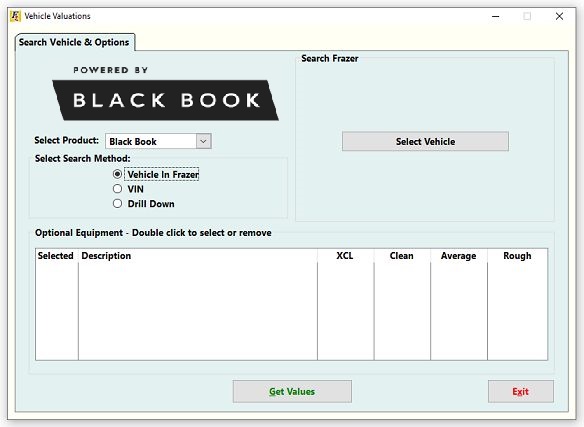
Task: Click the Get Values button
Action: point(292,391)
